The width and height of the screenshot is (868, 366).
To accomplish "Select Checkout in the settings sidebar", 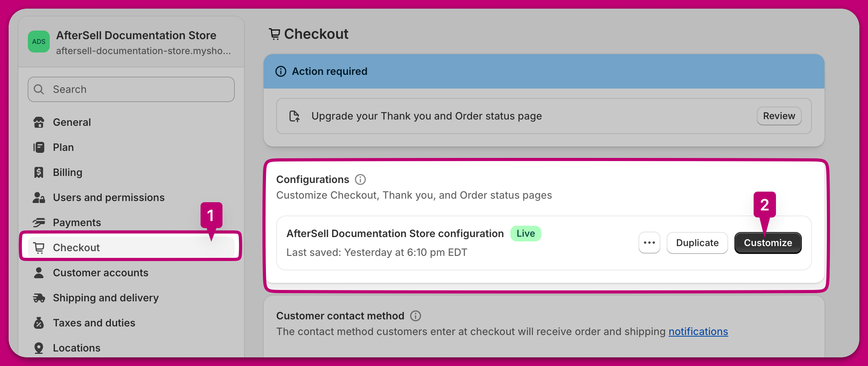I will tap(131, 248).
